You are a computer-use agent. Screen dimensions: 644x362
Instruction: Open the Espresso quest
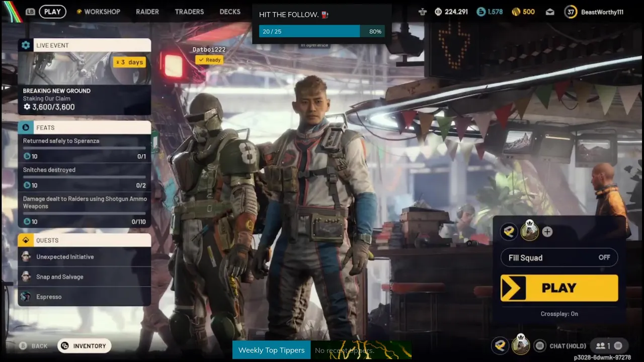pos(85,297)
